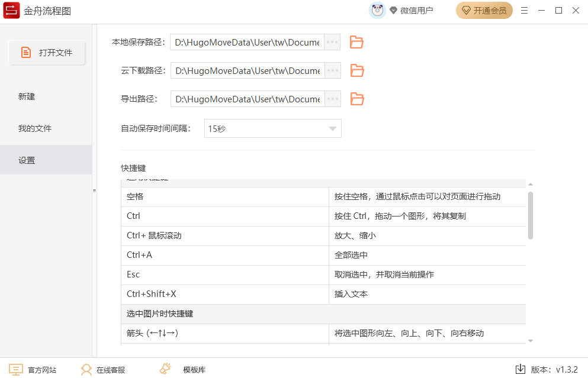Click 选中图片时快捷键 section header
588x378 pixels.
click(x=324, y=314)
